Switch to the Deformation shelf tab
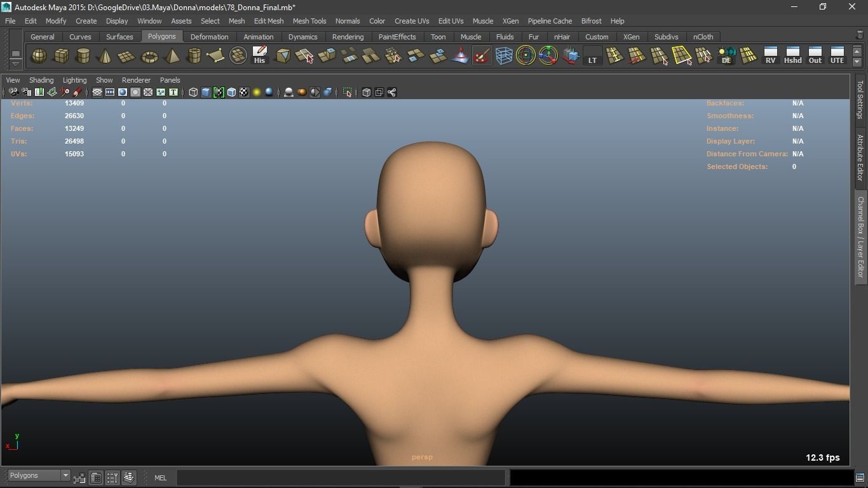The image size is (868, 488). coord(209,37)
